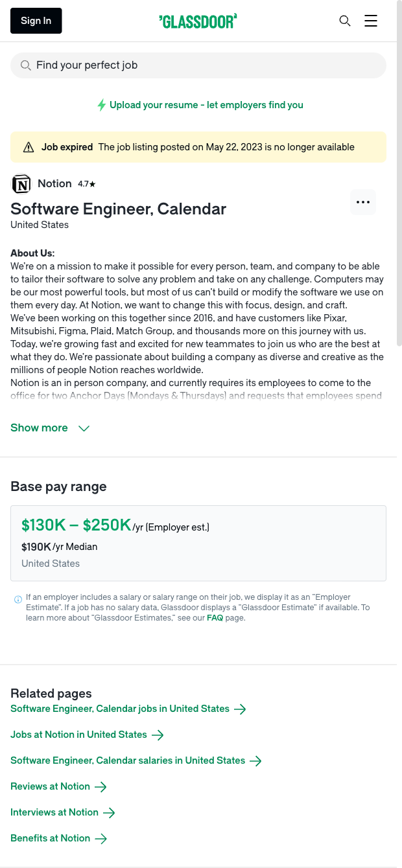Click arrow beside Benefits at Notion

pos(100,838)
